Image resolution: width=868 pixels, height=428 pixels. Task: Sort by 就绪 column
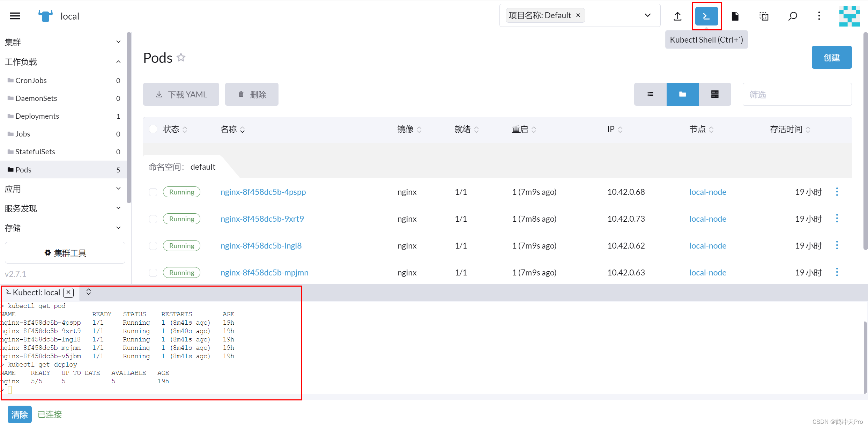click(x=467, y=130)
